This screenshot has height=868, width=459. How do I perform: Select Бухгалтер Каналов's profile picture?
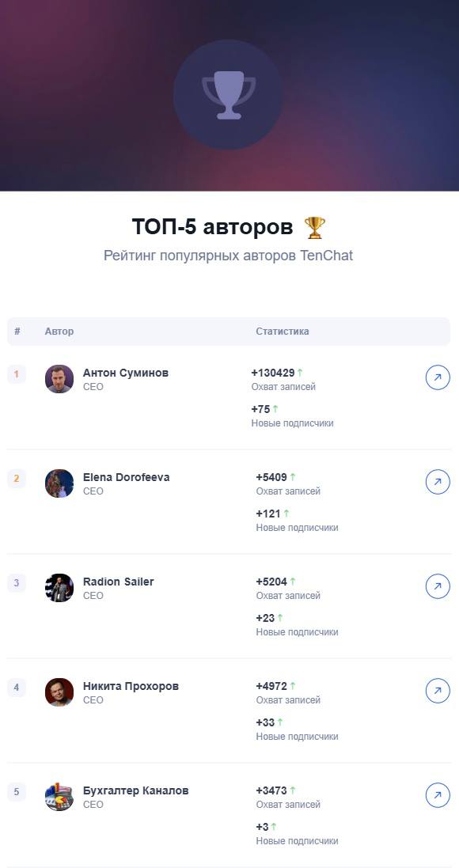tap(59, 794)
